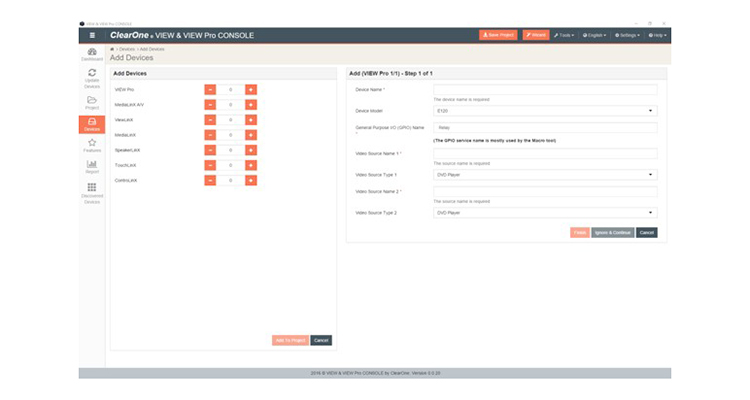750x400 pixels.
Task: Decrease ViewLinX count
Action: [210, 120]
